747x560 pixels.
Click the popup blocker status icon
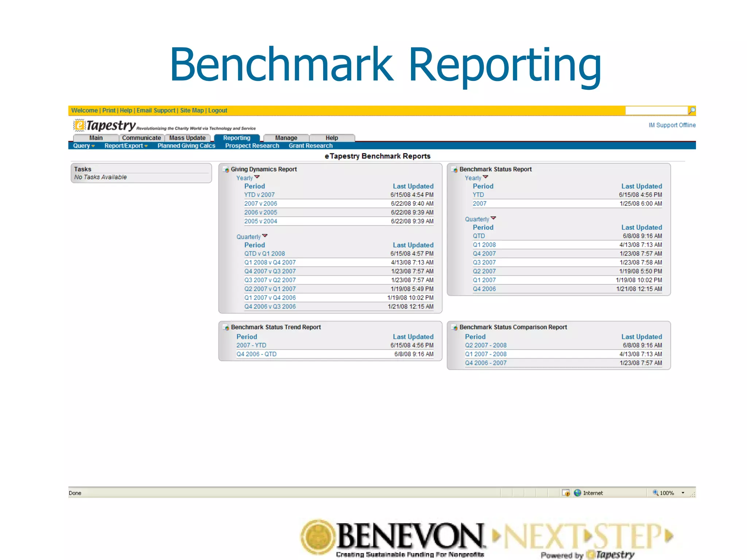tap(566, 493)
